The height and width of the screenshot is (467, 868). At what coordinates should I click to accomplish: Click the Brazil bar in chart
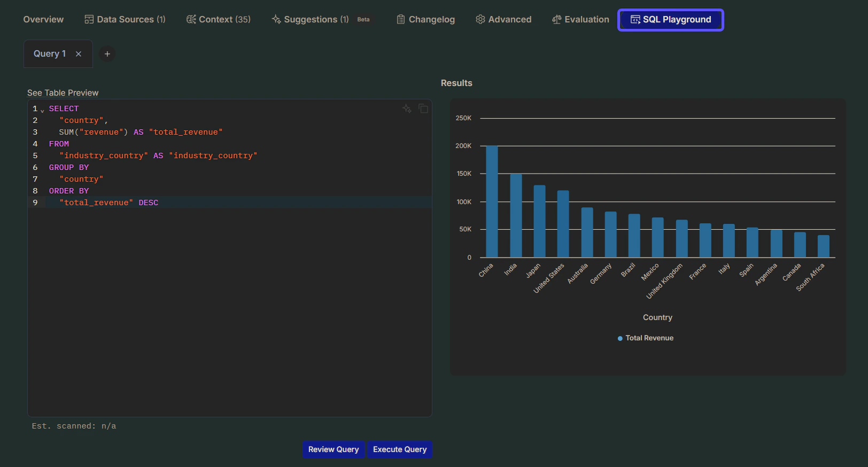(634, 236)
